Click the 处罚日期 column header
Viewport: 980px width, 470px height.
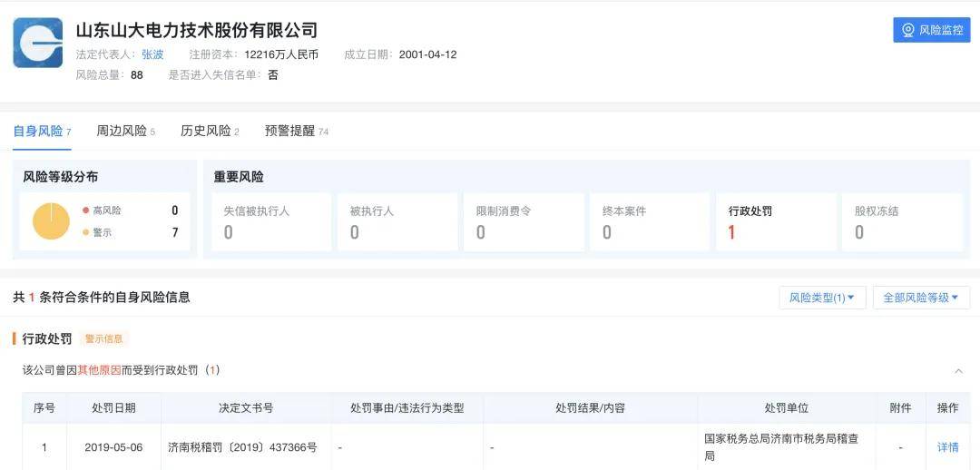point(113,408)
